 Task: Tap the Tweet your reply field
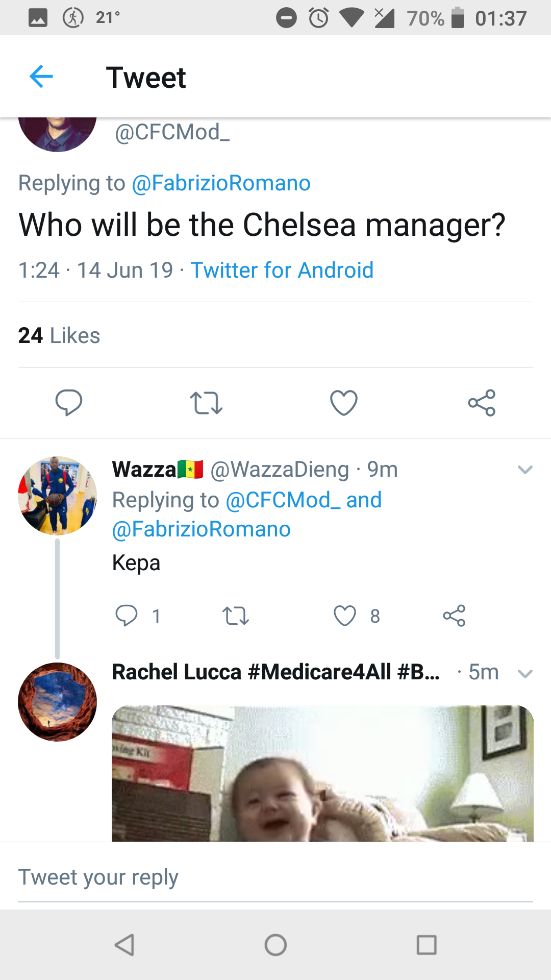(x=275, y=878)
